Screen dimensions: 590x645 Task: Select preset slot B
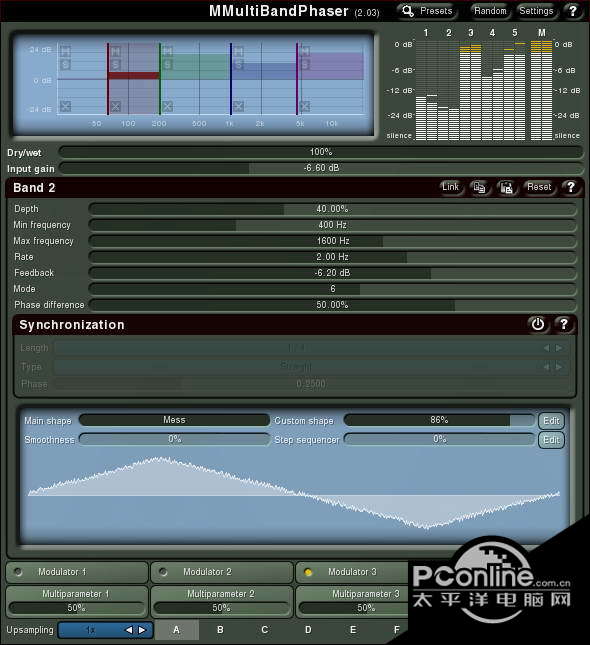tap(221, 630)
